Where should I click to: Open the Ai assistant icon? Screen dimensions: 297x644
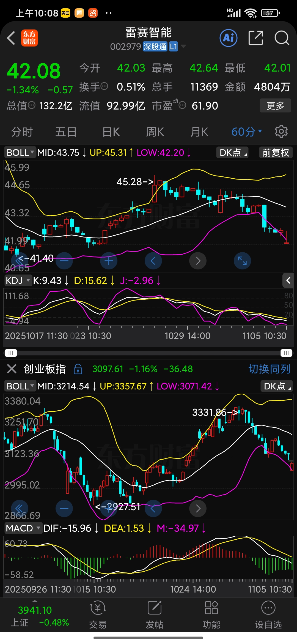pos(229,38)
